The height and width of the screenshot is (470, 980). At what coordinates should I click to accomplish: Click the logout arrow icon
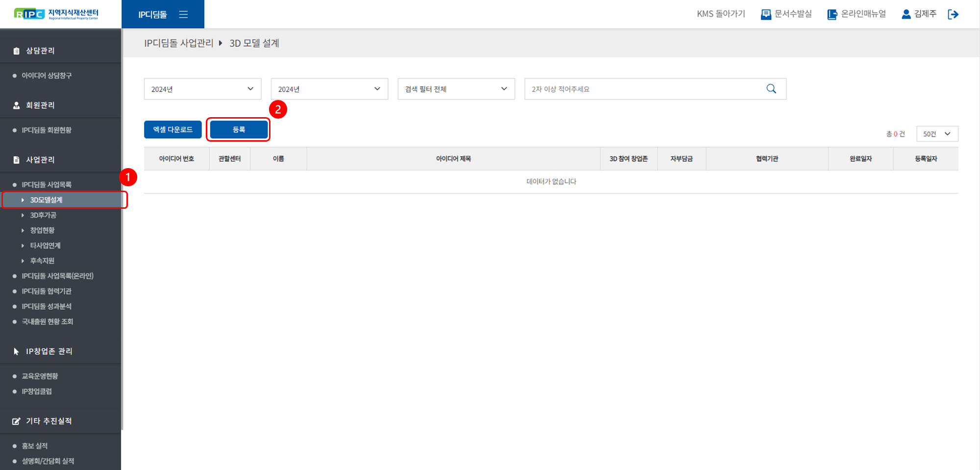[x=953, y=15]
